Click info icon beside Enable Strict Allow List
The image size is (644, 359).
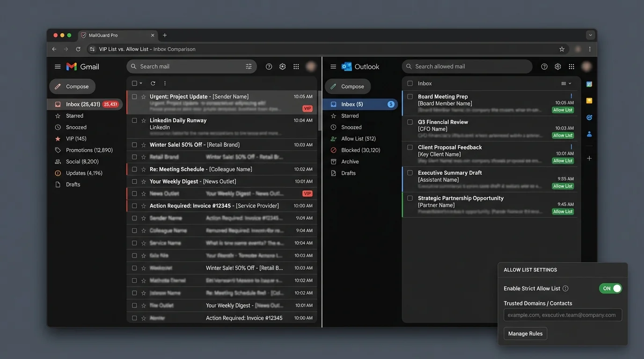pyautogui.click(x=565, y=288)
